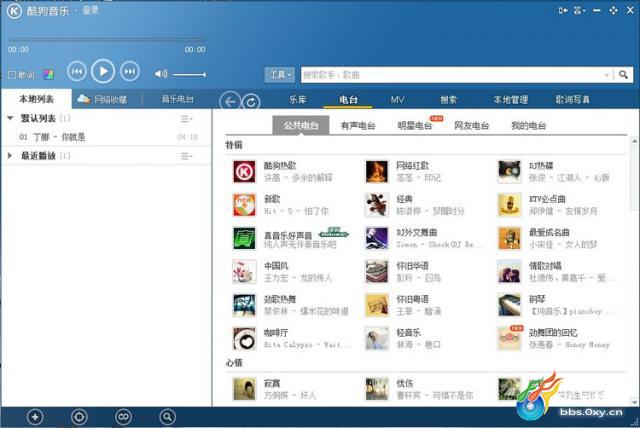Select the 网络收藏 tab
This screenshot has width=640, height=428.
point(102,99)
